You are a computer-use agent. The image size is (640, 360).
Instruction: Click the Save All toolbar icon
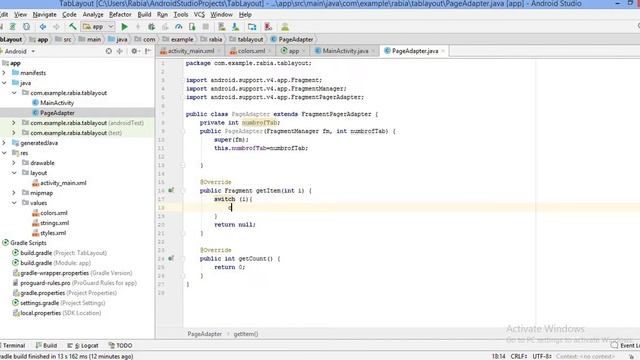click(x=13, y=27)
